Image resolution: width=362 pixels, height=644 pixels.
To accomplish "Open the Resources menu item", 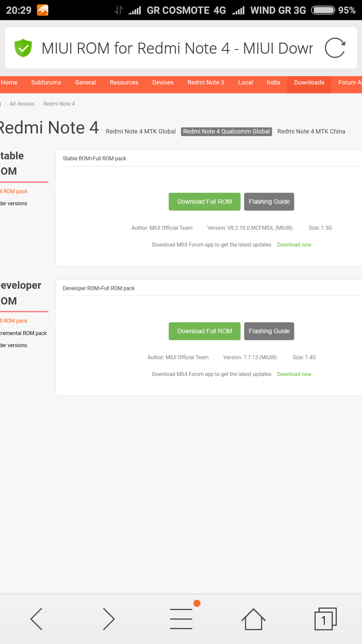I will coord(124,83).
